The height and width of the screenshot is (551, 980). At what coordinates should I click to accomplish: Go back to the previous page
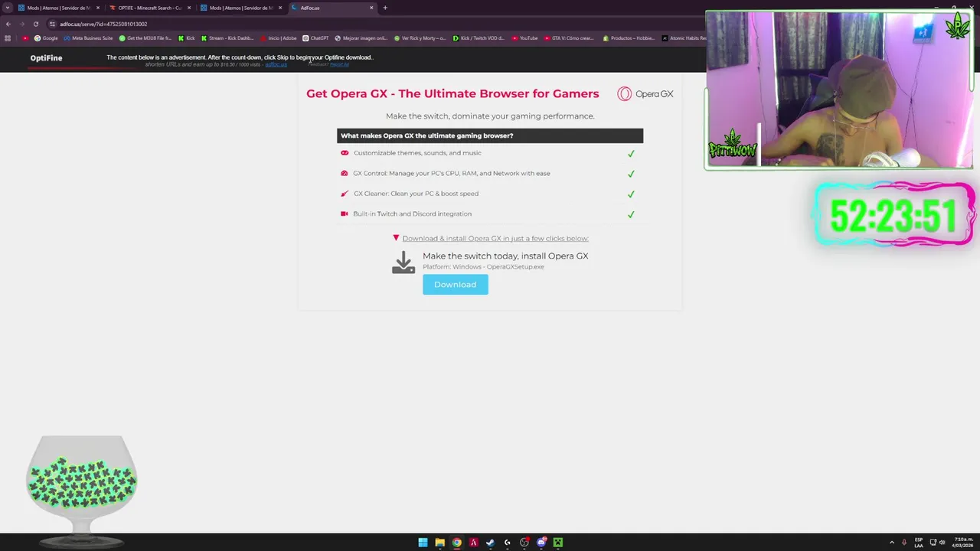(8, 24)
